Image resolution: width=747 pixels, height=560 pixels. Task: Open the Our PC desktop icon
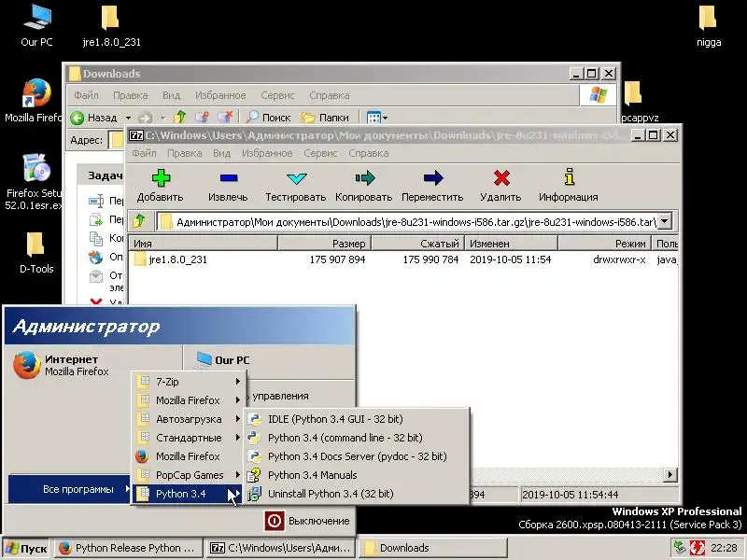pos(36,25)
